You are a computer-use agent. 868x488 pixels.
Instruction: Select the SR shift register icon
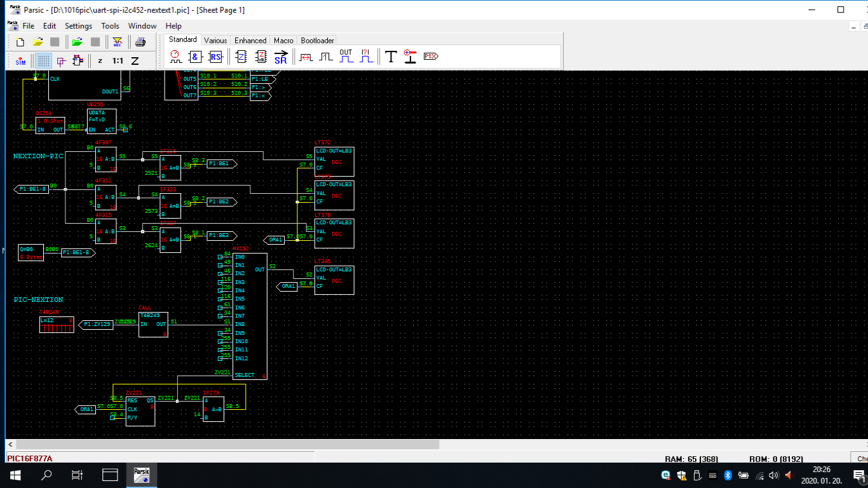[x=280, y=57]
